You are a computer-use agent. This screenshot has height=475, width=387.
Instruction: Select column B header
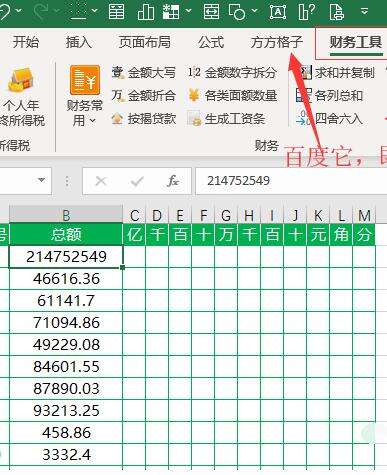point(66,215)
